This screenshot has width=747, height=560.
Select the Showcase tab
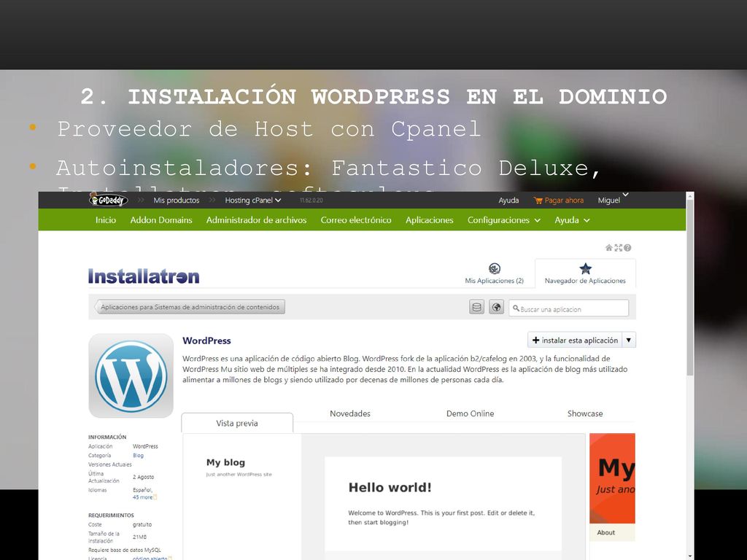(585, 413)
